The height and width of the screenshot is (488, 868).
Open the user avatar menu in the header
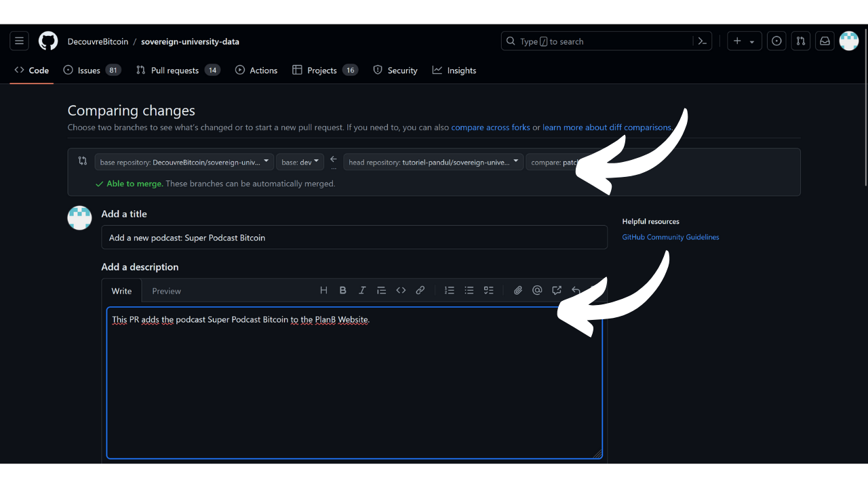click(849, 41)
